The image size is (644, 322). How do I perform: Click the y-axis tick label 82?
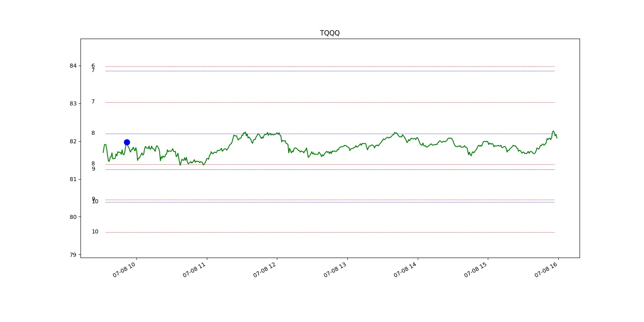point(73,141)
